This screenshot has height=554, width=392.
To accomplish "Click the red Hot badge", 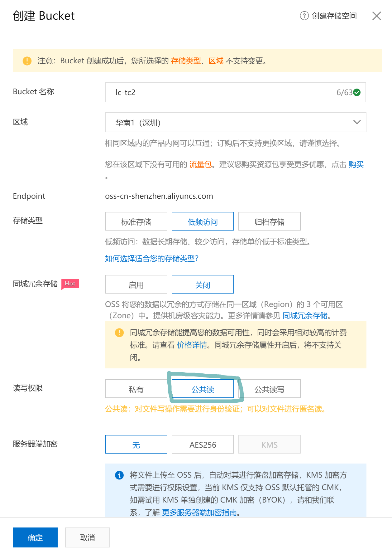I will click(70, 284).
